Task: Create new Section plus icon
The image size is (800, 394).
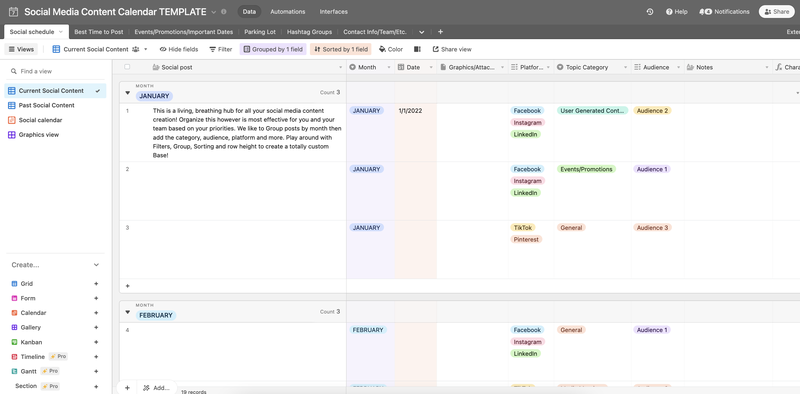Action: (96, 386)
